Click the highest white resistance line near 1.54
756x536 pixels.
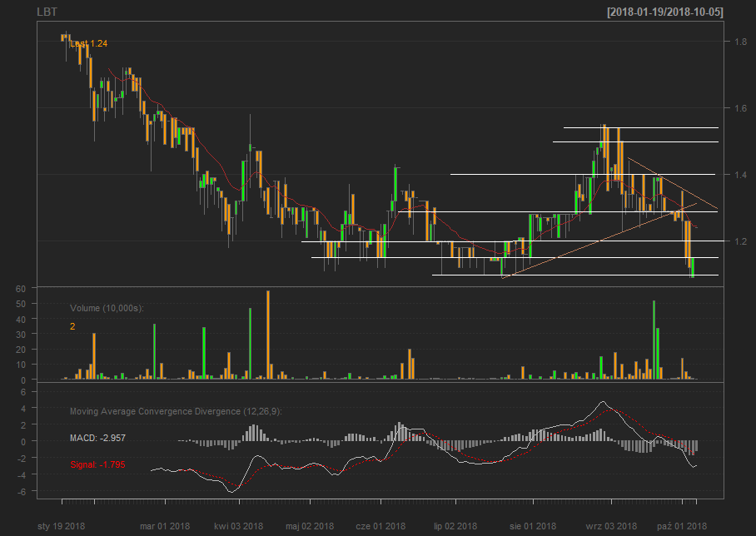click(x=641, y=127)
